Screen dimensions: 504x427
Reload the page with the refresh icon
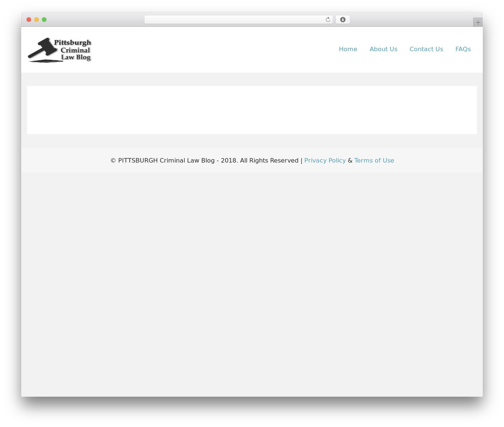pyautogui.click(x=328, y=20)
